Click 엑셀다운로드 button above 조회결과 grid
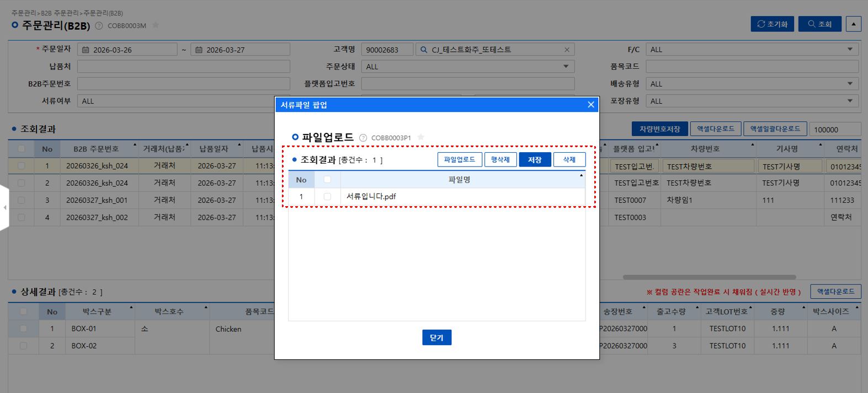The height and width of the screenshot is (393, 868). pyautogui.click(x=716, y=129)
